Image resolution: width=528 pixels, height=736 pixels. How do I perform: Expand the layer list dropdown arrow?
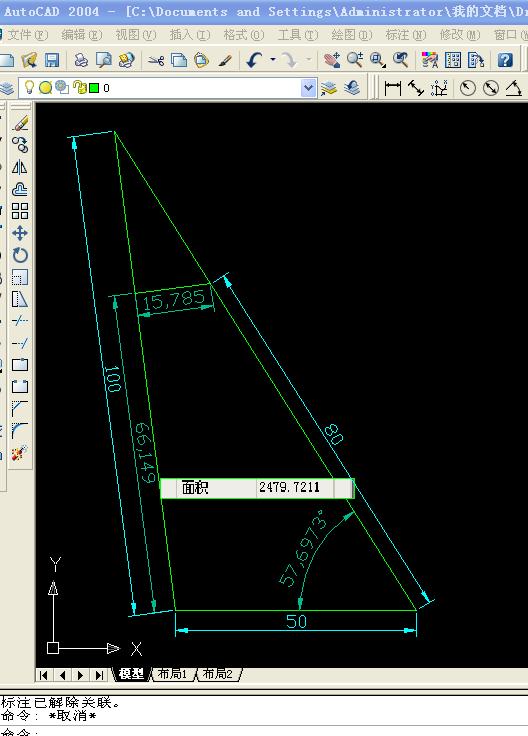coord(308,88)
